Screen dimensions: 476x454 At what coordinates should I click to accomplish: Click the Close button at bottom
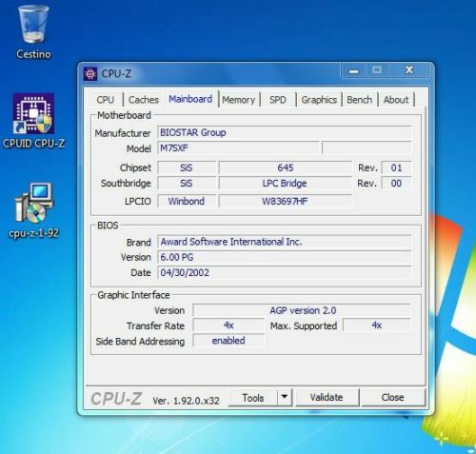coord(392,397)
